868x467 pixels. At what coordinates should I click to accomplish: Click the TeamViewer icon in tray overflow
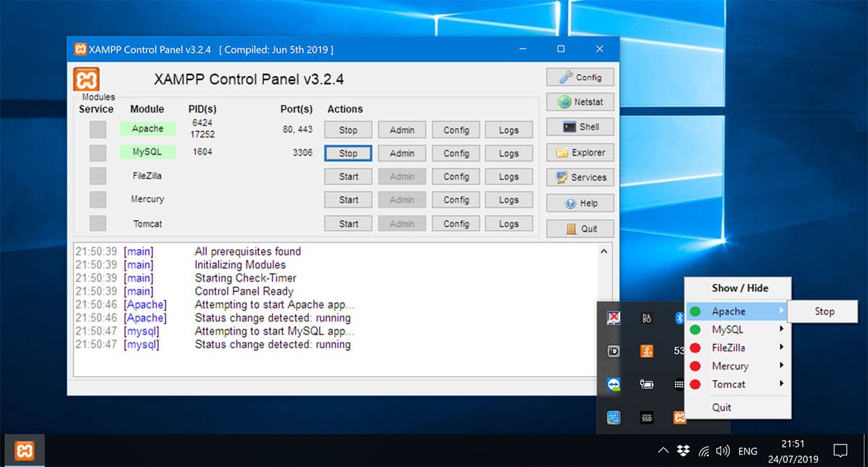point(613,384)
